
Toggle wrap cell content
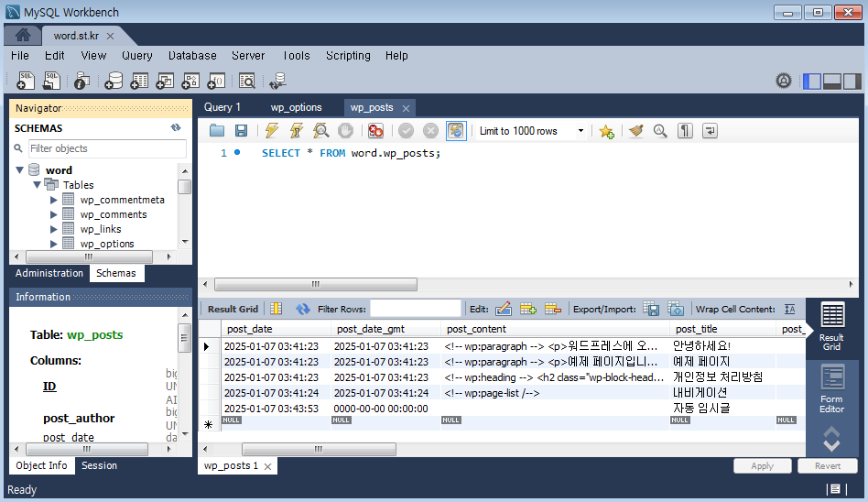pos(790,310)
